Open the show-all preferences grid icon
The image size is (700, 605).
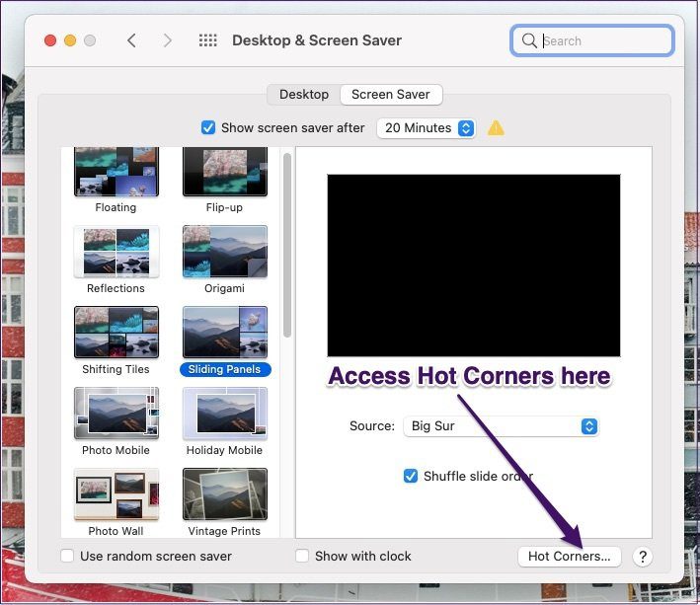(207, 40)
